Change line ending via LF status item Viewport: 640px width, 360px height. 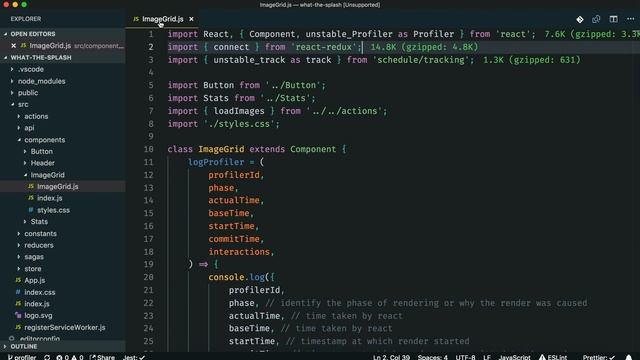[487, 357]
